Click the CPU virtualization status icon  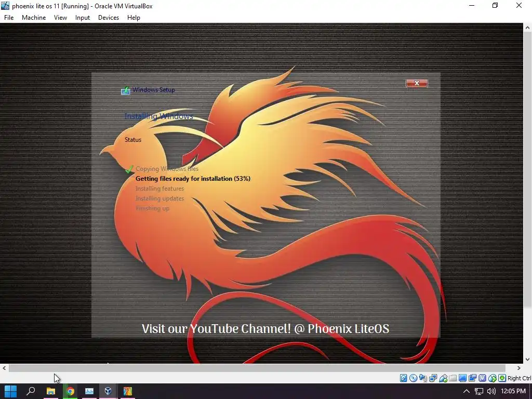tap(482, 378)
